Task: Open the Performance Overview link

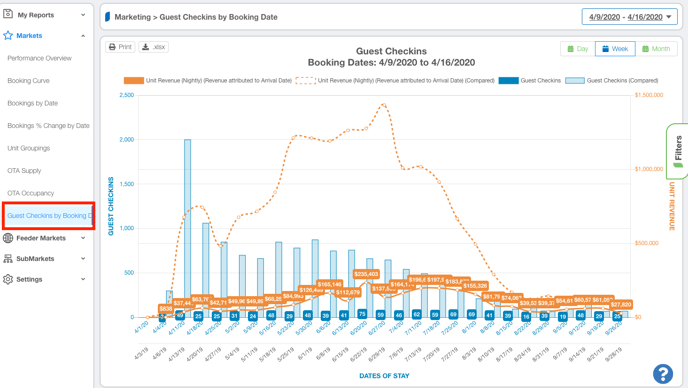Action: coord(39,58)
